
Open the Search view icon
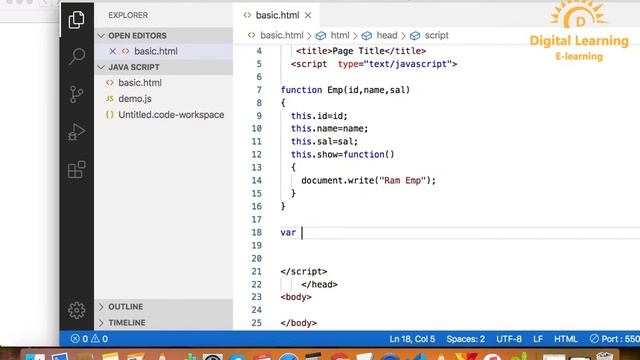click(76, 56)
